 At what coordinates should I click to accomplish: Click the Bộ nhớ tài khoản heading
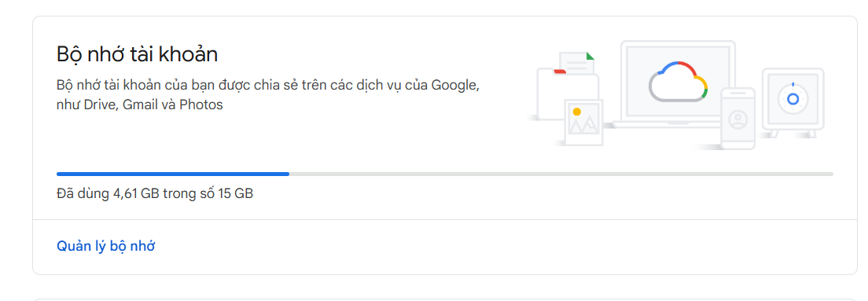click(137, 54)
